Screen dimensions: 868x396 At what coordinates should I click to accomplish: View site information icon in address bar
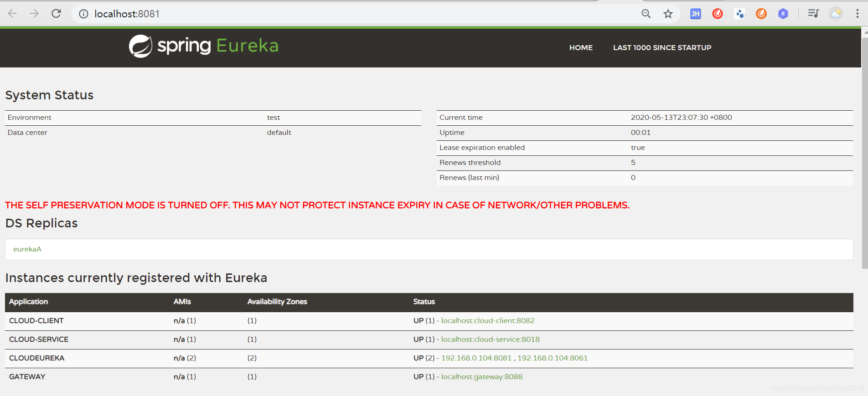pos(83,14)
